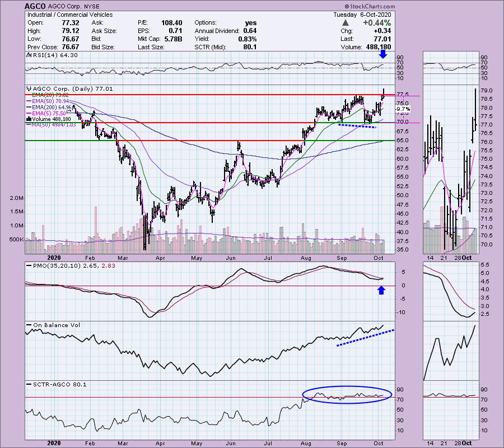Click the 'AGCO Corp. NYSE' company name
Viewport: 504px width, 448px height.
point(74,6)
